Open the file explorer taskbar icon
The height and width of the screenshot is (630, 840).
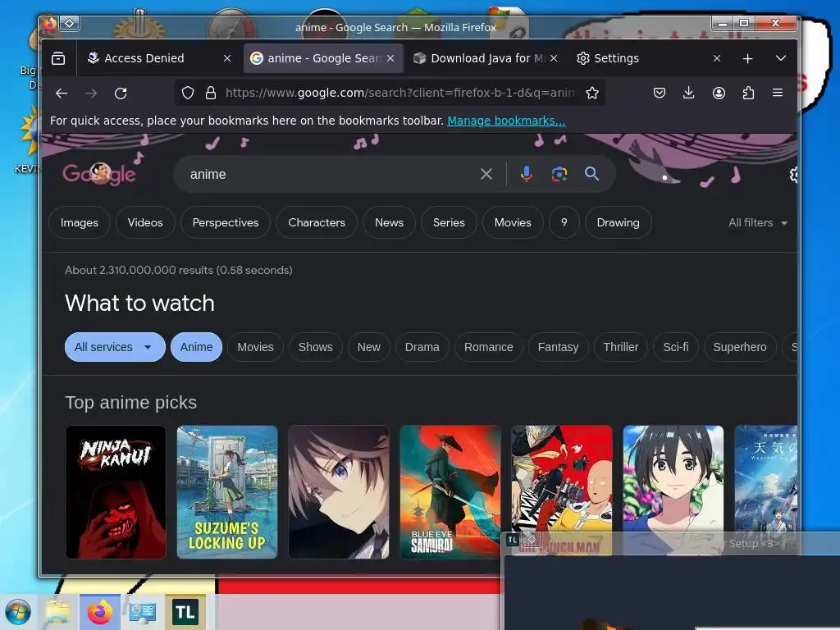coord(57,612)
